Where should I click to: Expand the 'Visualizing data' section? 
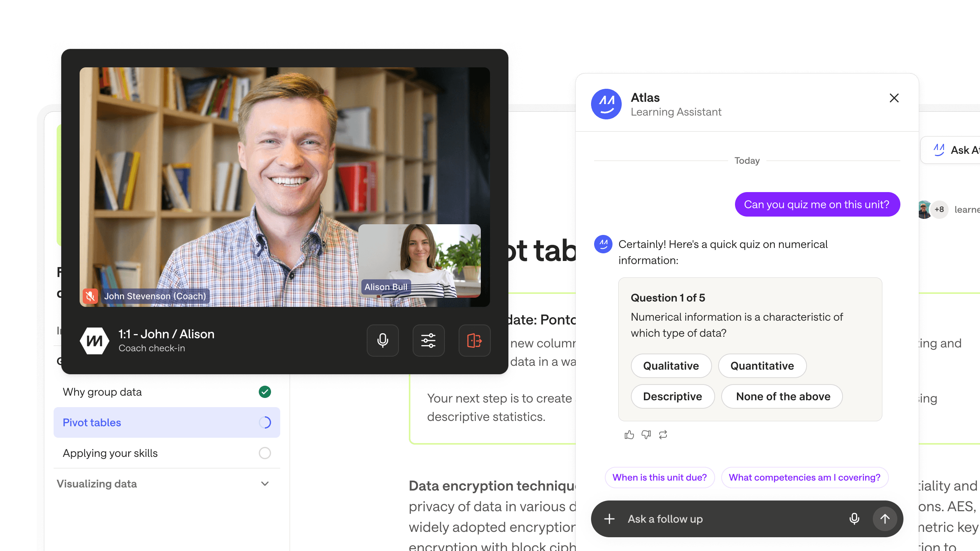click(x=266, y=483)
